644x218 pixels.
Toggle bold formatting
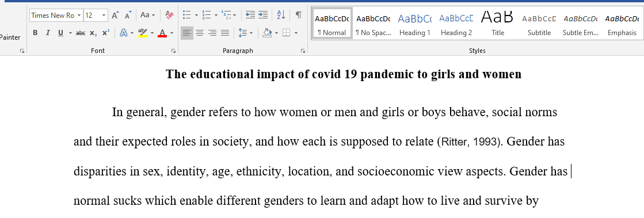[x=35, y=33]
